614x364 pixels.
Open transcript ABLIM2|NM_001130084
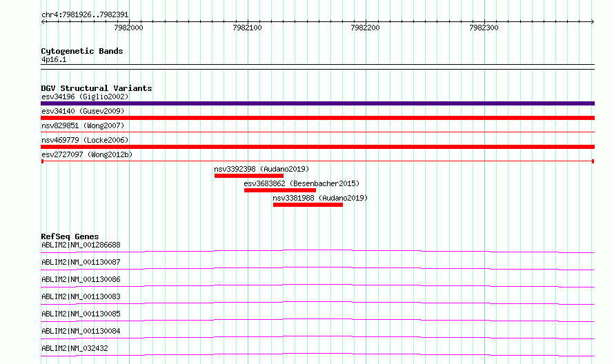tap(81, 331)
